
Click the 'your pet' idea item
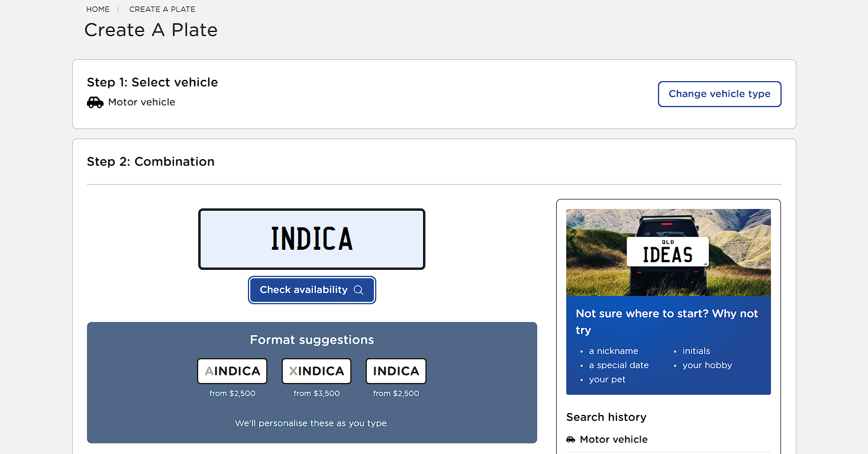click(x=607, y=379)
